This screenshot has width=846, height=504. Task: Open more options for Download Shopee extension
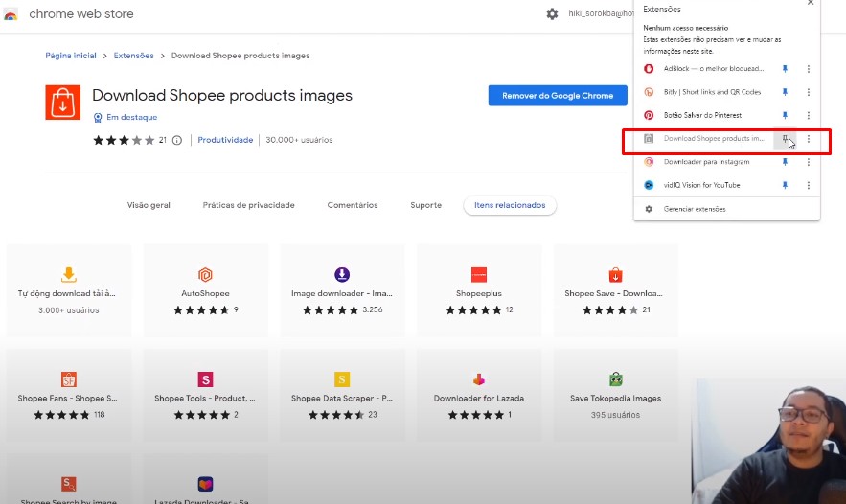(x=809, y=139)
